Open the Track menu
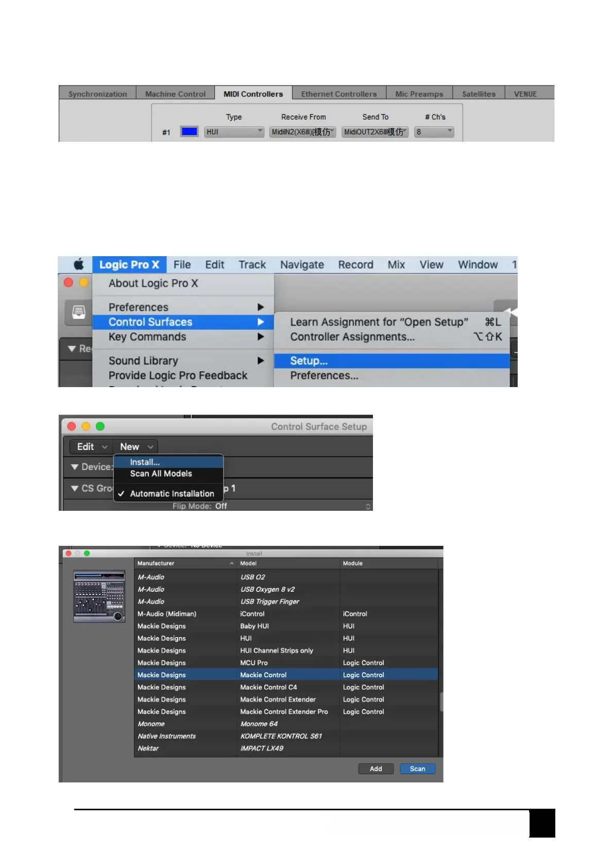Screen dimensions: 613x868 [252, 264]
